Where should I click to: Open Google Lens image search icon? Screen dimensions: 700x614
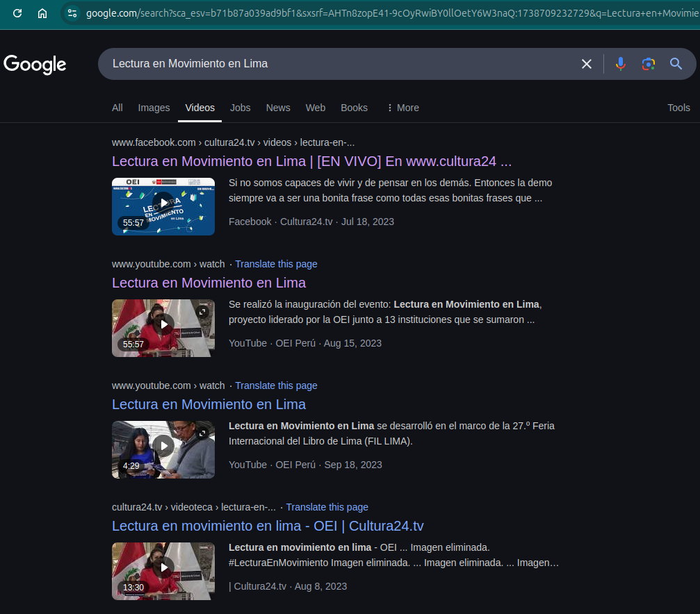click(x=649, y=64)
